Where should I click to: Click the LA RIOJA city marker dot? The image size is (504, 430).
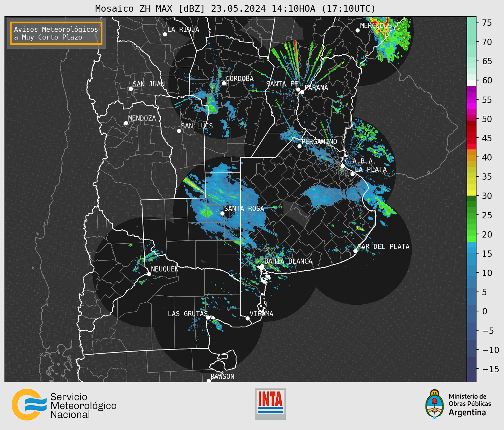(x=165, y=34)
